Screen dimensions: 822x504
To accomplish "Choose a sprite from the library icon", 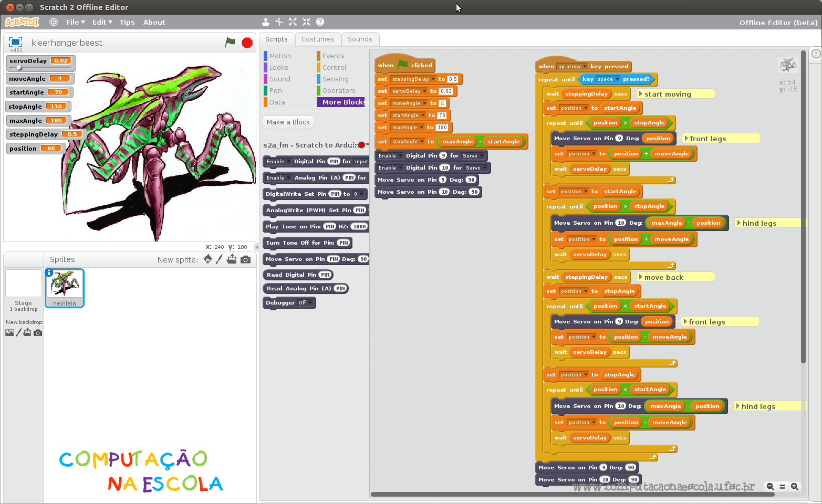I will (207, 259).
